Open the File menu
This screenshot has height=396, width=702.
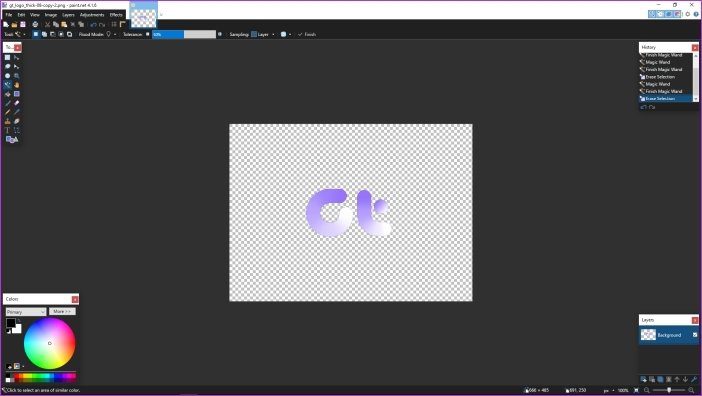click(9, 15)
